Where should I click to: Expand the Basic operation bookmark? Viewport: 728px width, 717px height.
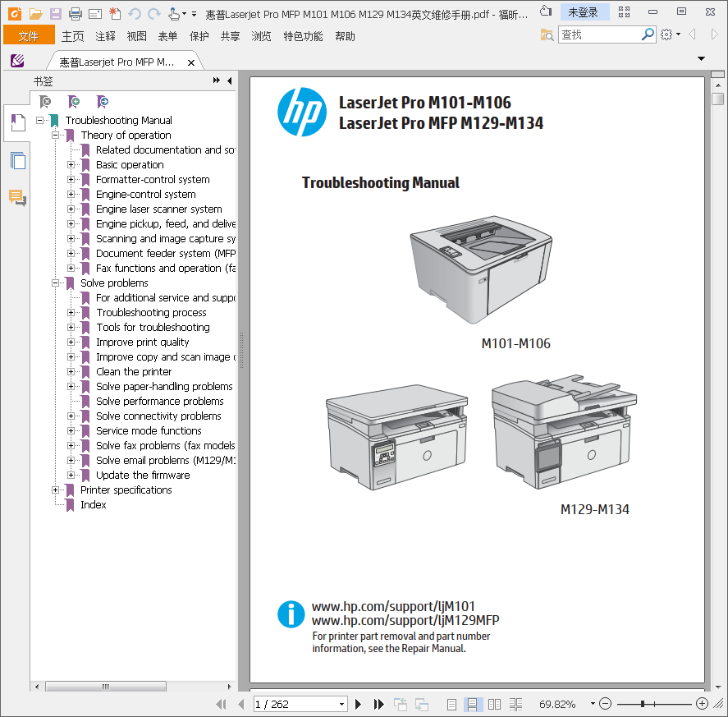(71, 165)
